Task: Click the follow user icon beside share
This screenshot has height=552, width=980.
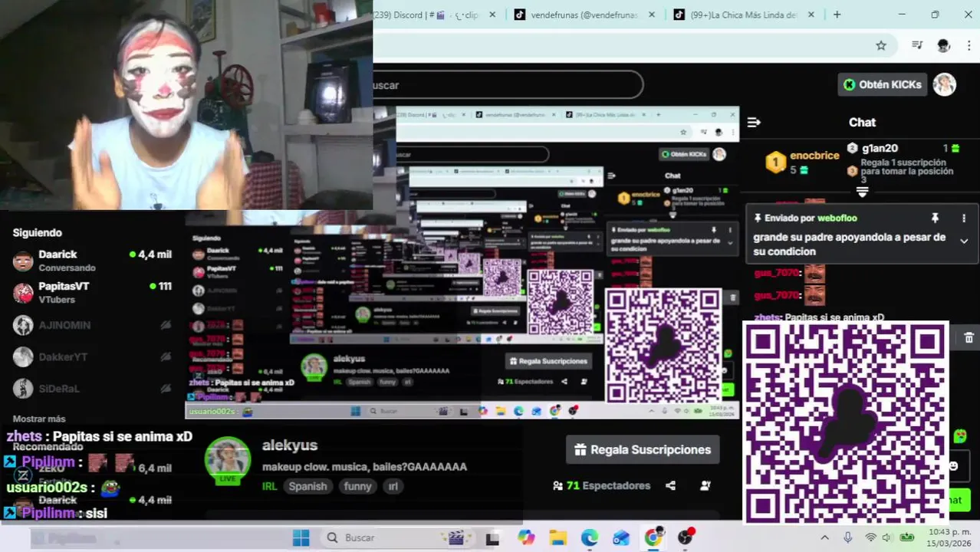Action: 705,486
